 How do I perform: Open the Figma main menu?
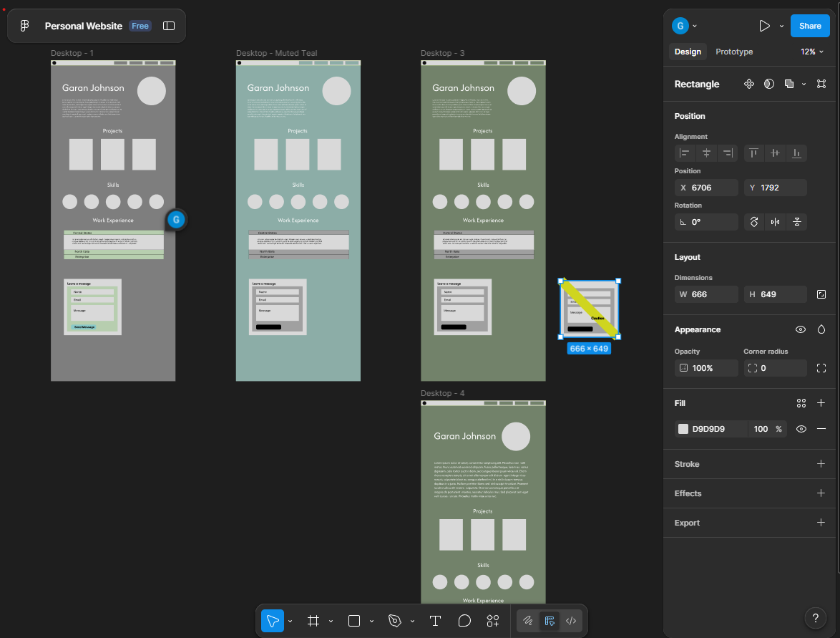tap(25, 25)
